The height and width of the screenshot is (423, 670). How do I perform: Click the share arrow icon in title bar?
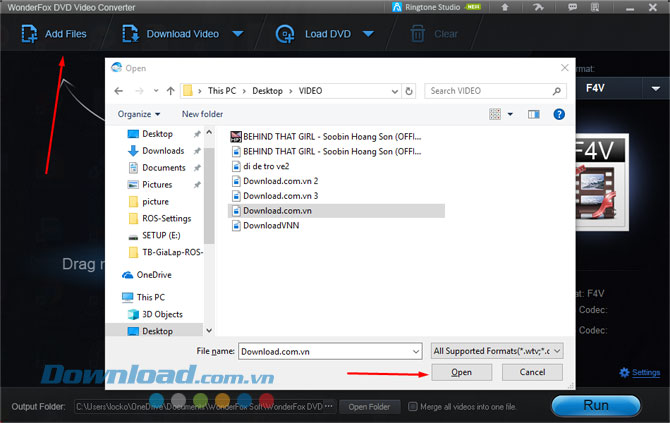(x=538, y=7)
